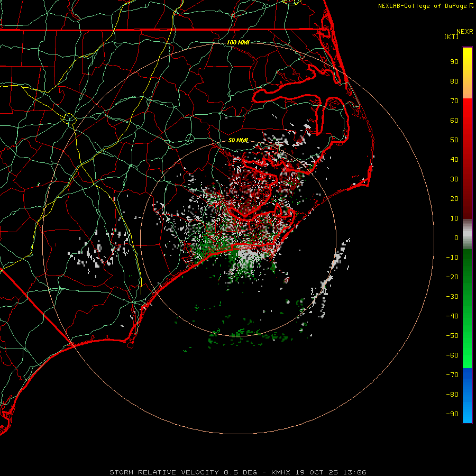
Task: Click the NEXLAB-College of DuPage credit text
Action: [423, 6]
